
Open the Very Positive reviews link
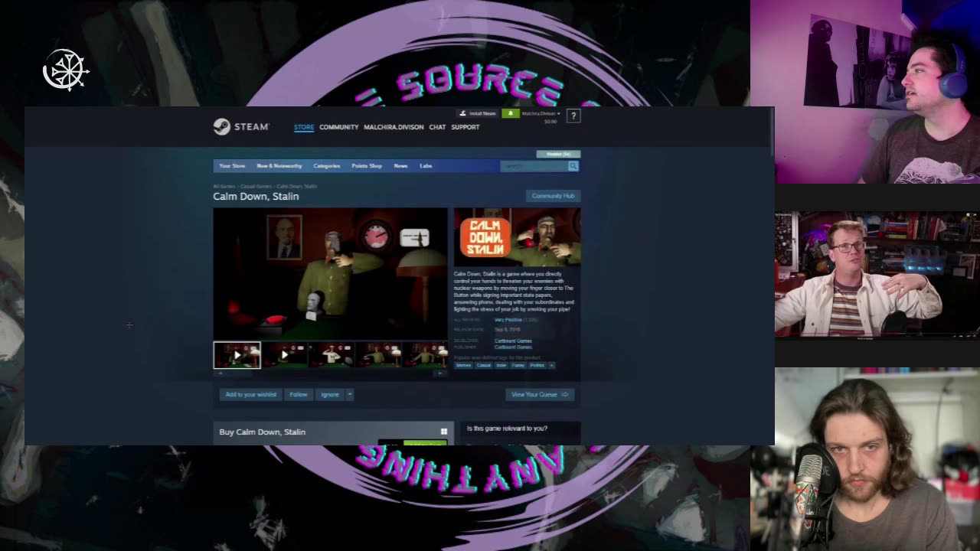point(508,320)
